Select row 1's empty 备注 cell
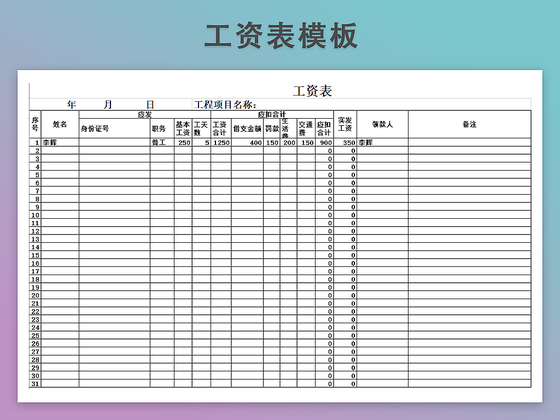 [470, 142]
